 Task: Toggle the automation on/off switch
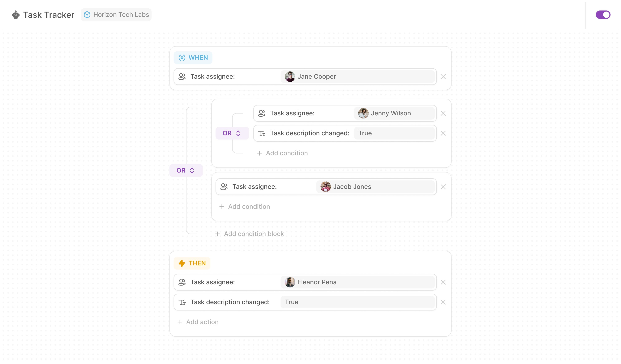tap(603, 15)
